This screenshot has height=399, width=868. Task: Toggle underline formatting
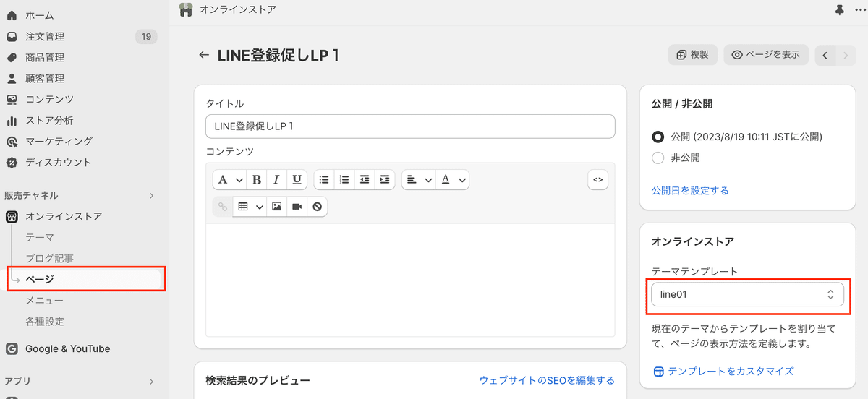tap(297, 179)
